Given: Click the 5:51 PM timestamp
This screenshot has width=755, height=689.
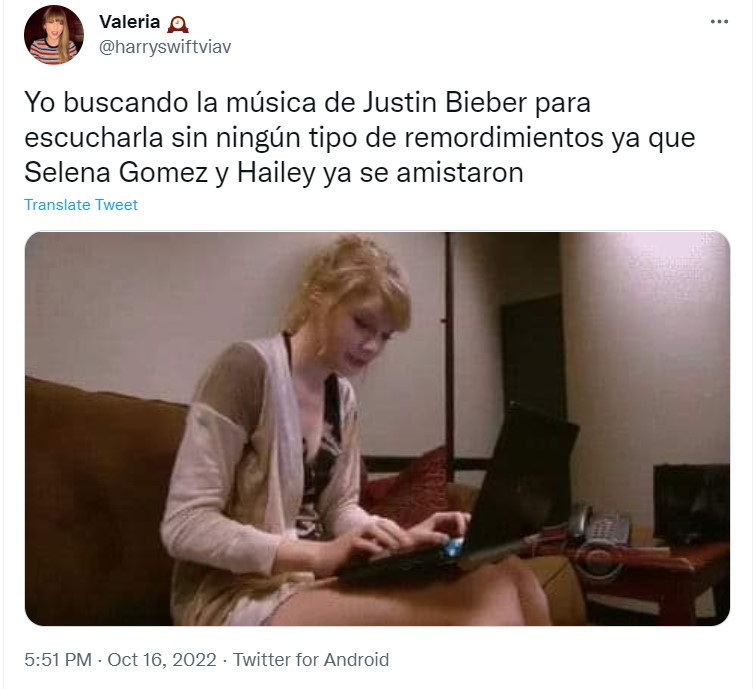Looking at the screenshot, I should click(58, 659).
